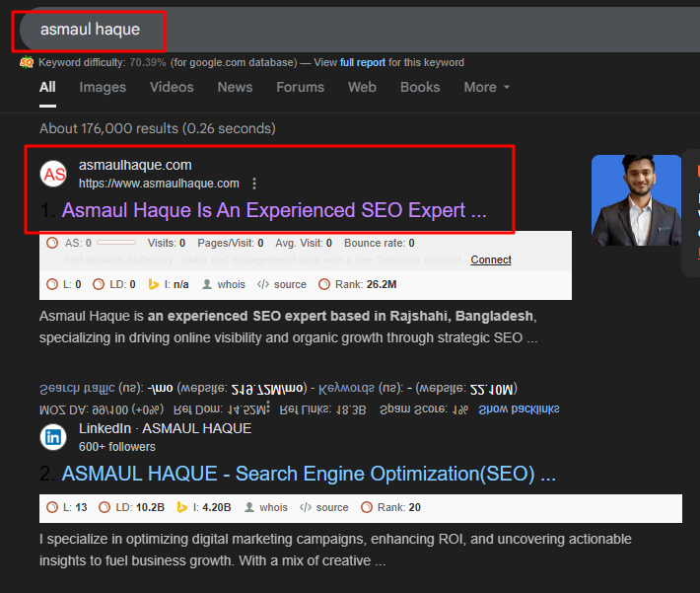Screen dimensions: 700x593
Task: Click the Pages/Visit: 0 metric
Action: (x=231, y=243)
